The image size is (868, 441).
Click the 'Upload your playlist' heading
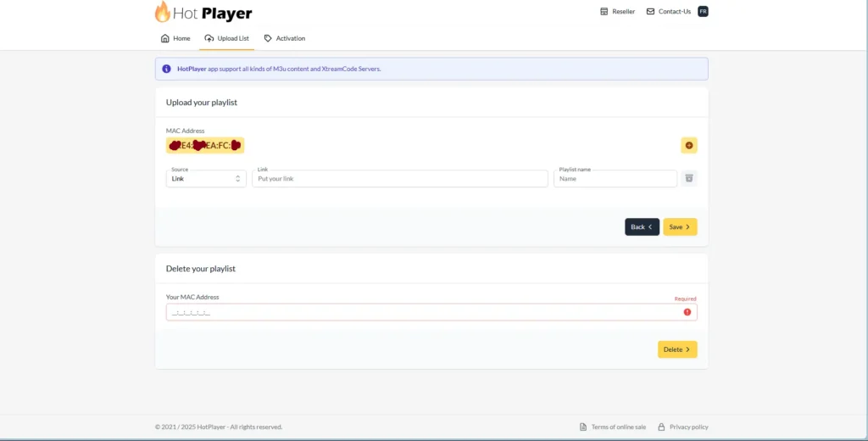pos(202,103)
